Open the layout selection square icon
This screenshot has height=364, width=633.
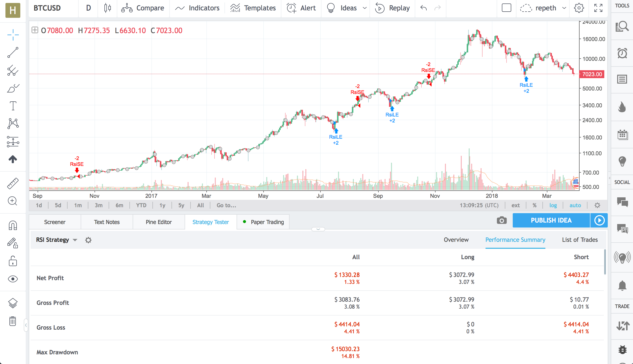[507, 8]
